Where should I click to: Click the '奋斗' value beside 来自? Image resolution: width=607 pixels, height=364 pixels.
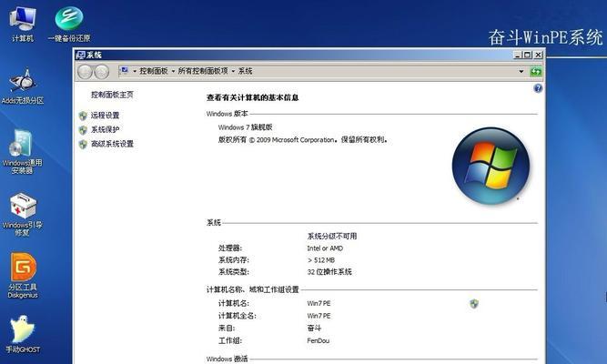click(x=314, y=329)
